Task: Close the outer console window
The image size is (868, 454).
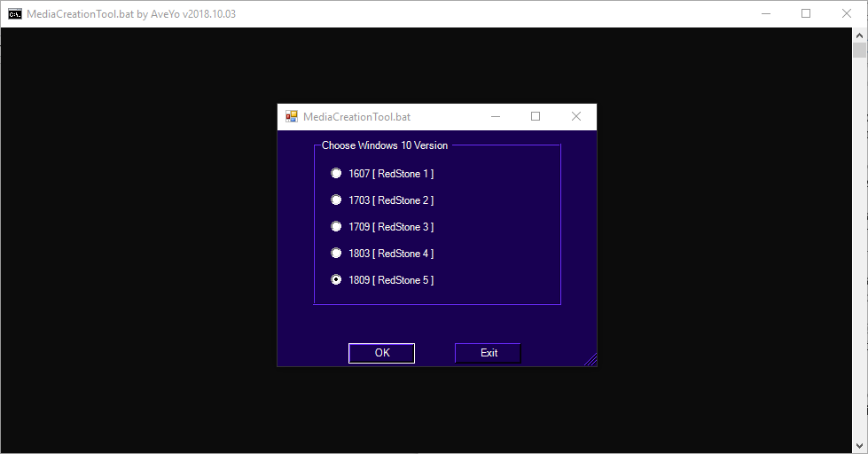Action: [x=847, y=14]
